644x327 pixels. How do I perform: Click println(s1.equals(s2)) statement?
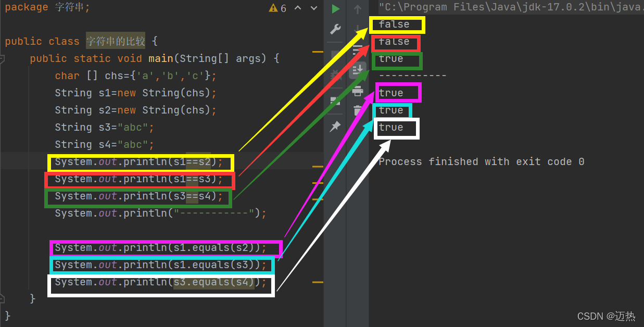tap(160, 248)
